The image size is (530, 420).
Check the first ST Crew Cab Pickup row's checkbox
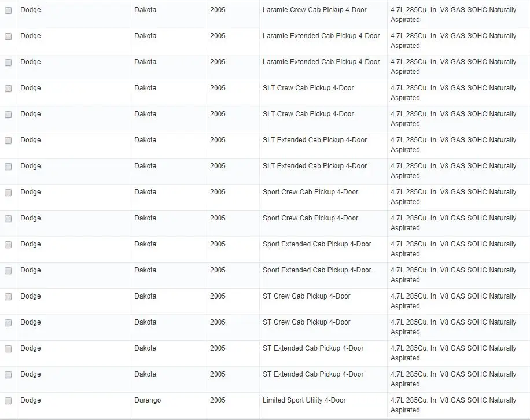coord(8,297)
